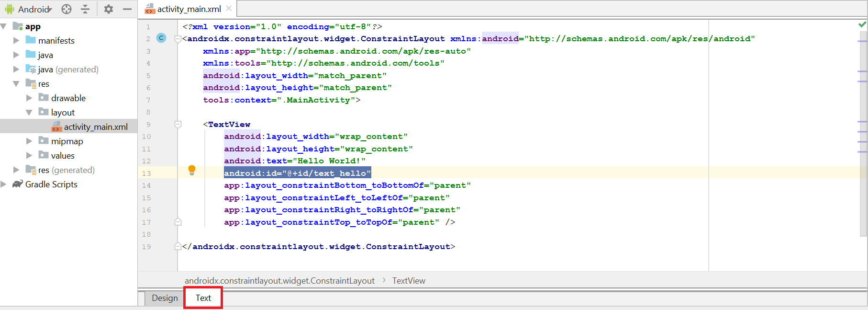868x310 pixels.
Task: Click the XML declaration on line 1
Action: click(x=282, y=27)
